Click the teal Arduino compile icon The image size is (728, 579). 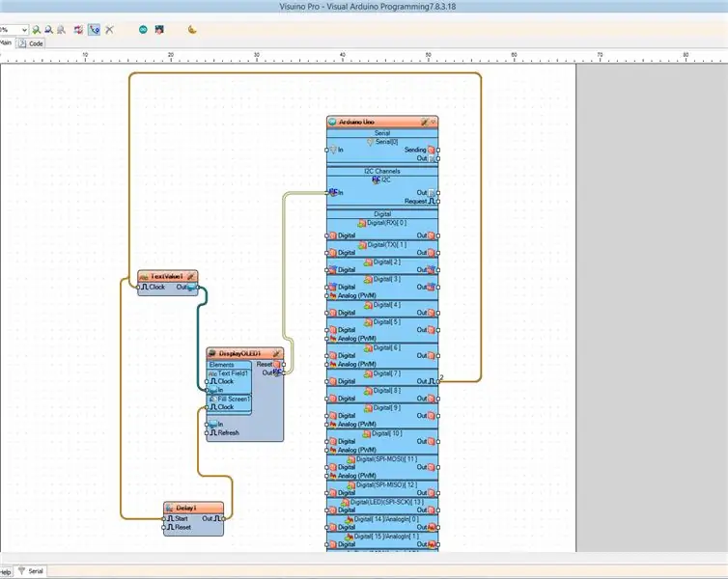(143, 30)
